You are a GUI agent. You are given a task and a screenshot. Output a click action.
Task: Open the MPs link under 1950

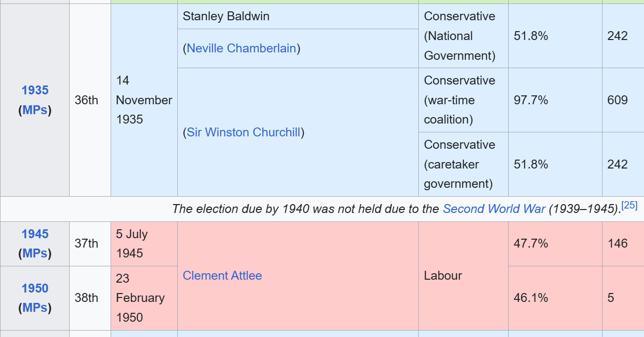pos(35,308)
